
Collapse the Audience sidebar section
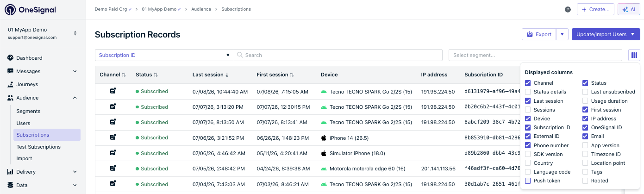click(75, 98)
